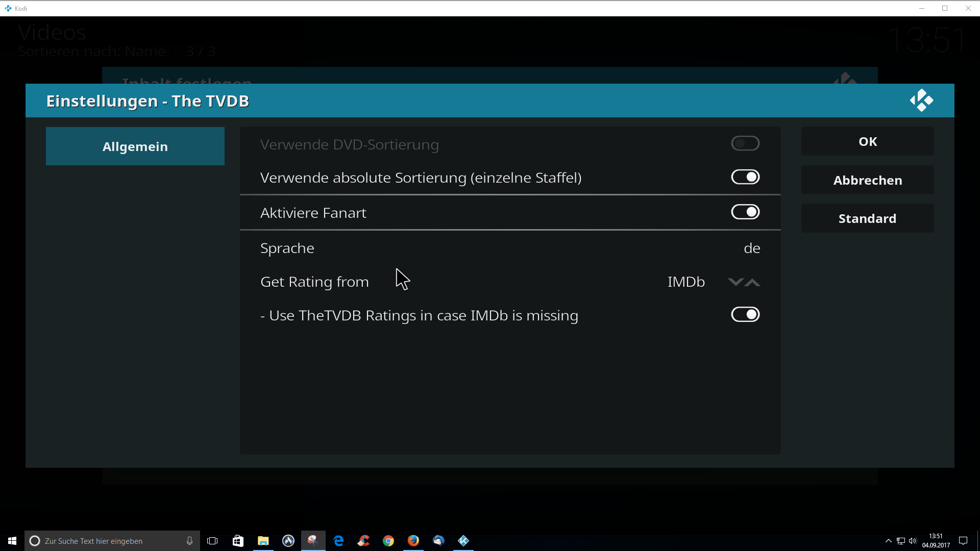Click the Cortana search field
The width and height of the screenshot is (980, 551).
(112, 541)
